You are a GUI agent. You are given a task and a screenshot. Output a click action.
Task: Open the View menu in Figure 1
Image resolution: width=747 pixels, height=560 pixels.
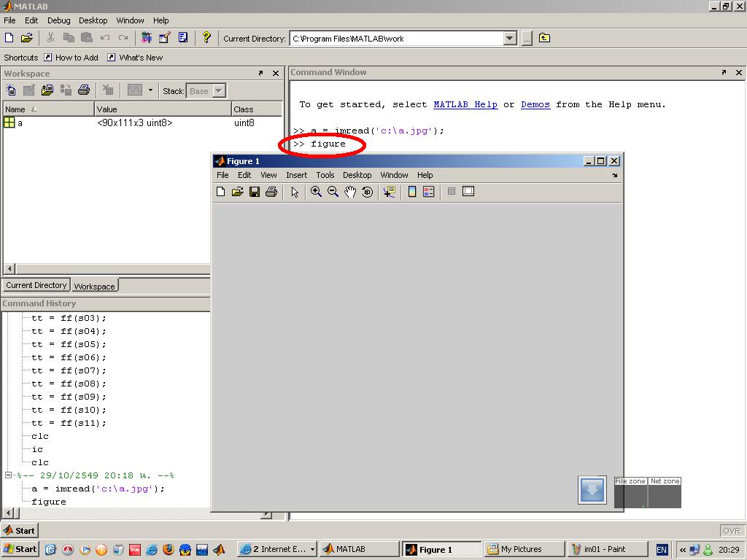[268, 175]
